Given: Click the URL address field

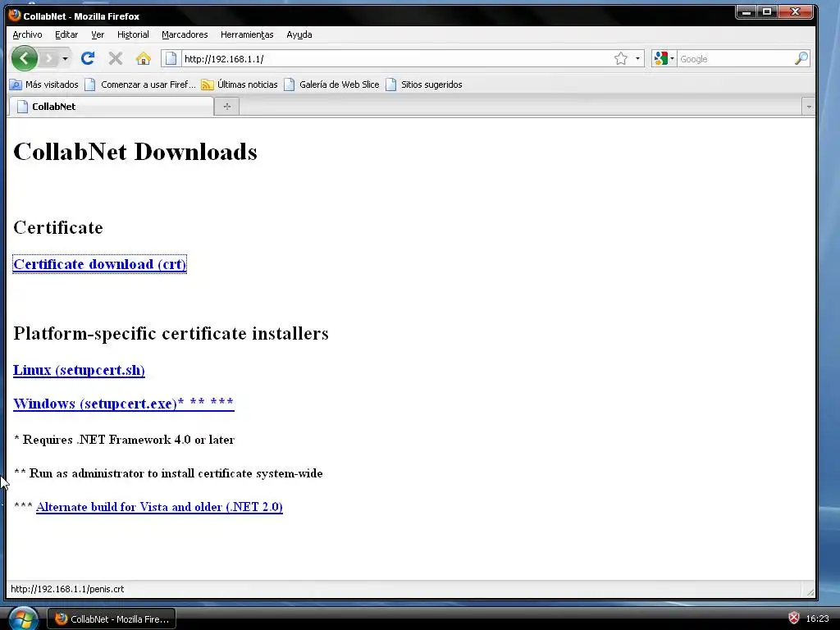Looking at the screenshot, I should pyautogui.click(x=395, y=59).
